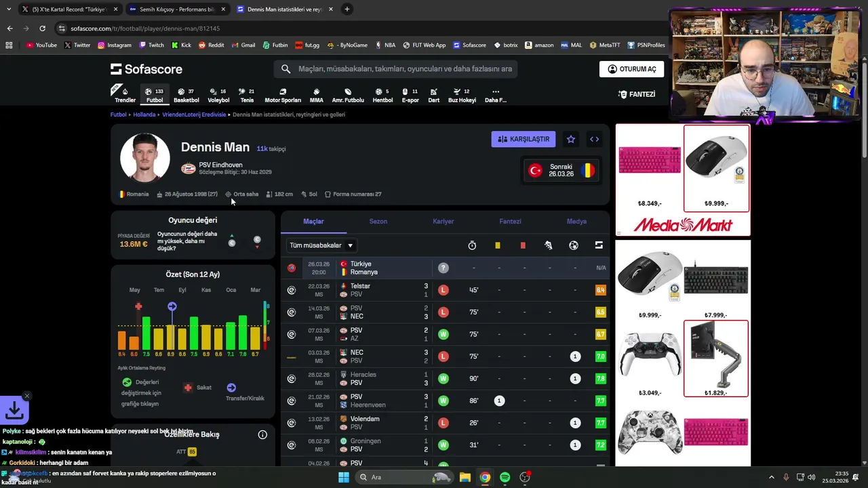Viewport: 868px width, 488px height.
Task: Switch to Medya tab
Action: pyautogui.click(x=576, y=221)
